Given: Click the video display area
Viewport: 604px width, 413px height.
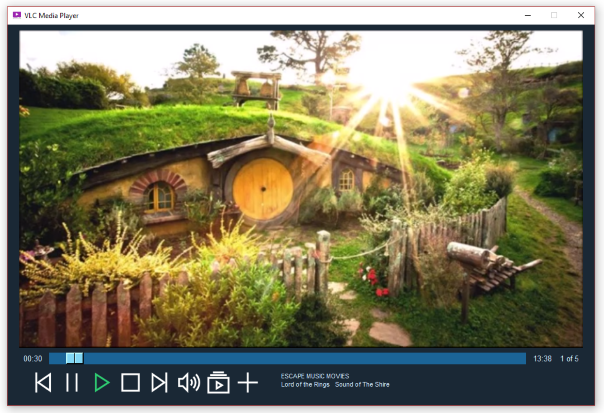Looking at the screenshot, I should (301, 189).
